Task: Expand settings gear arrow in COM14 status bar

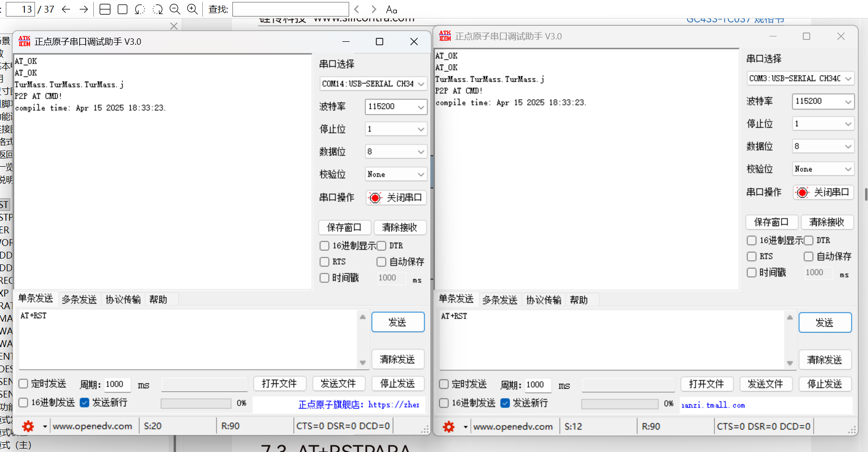Action: point(45,427)
